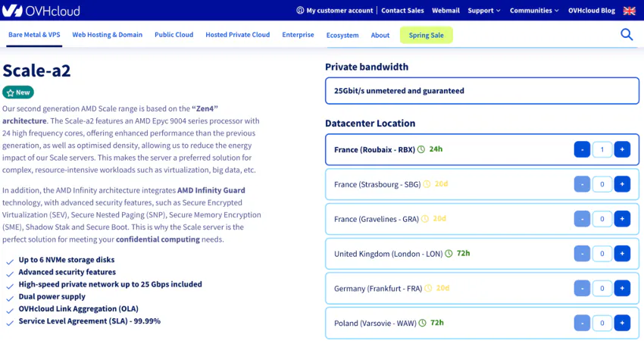The height and width of the screenshot is (341, 644).
Task: Click 'High-speed private network up to 25 Gbps included'
Action: (110, 284)
